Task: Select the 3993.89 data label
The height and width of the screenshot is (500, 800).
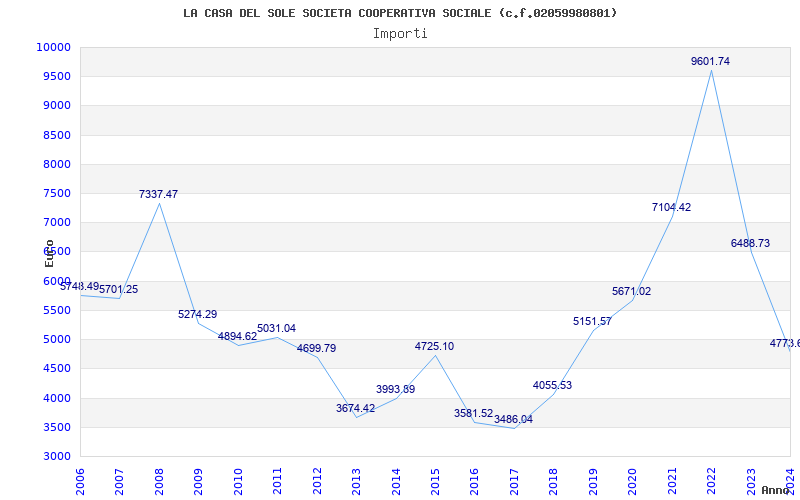Action: (395, 389)
